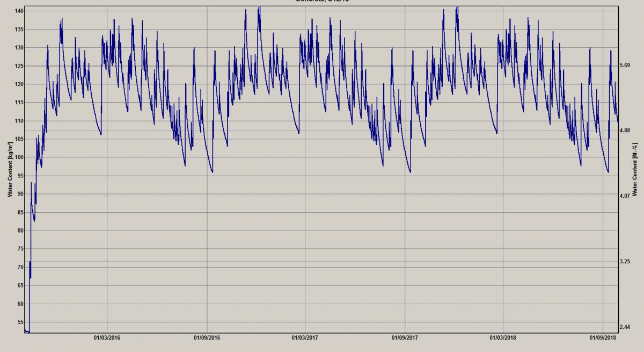Click the 01/03/2018 date label
The image size is (644, 352).
tap(503, 338)
